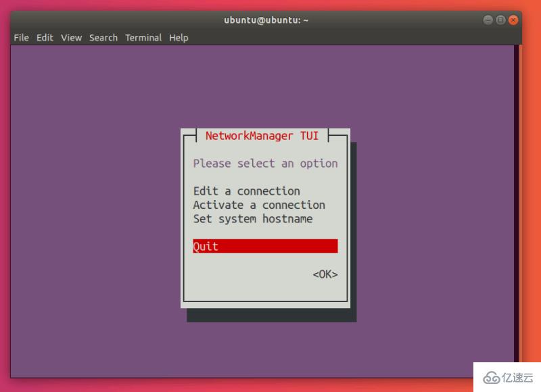This screenshot has height=392, width=541.
Task: Open the Search menu
Action: click(x=103, y=38)
